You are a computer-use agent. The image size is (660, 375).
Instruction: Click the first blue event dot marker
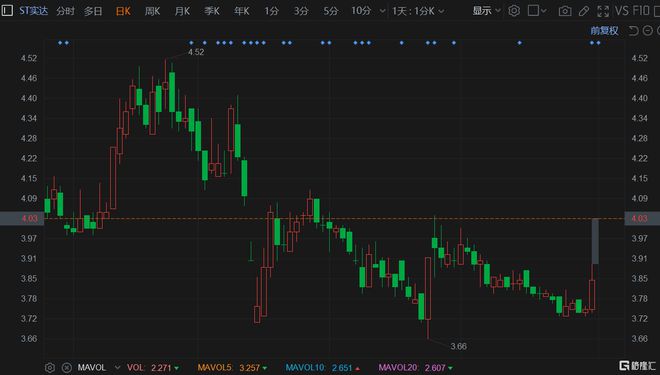tap(60, 43)
